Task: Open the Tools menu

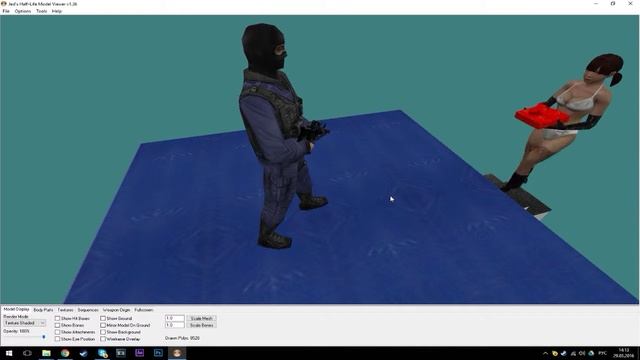Action: (42, 11)
